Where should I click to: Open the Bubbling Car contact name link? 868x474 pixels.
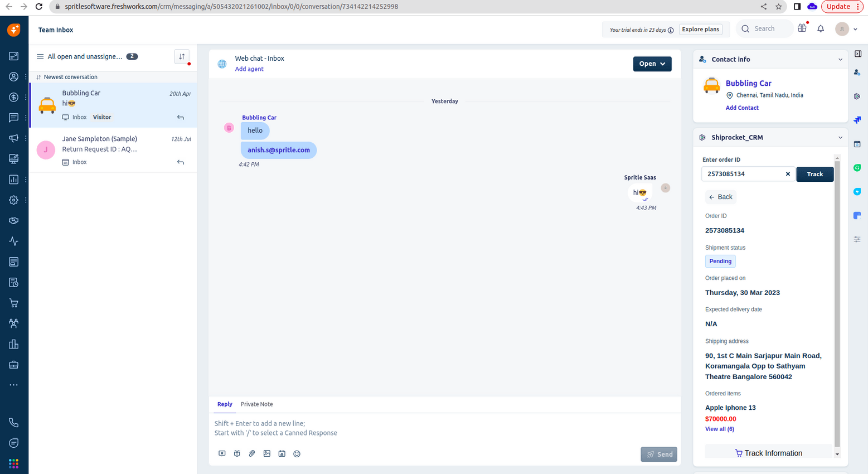[749, 84]
